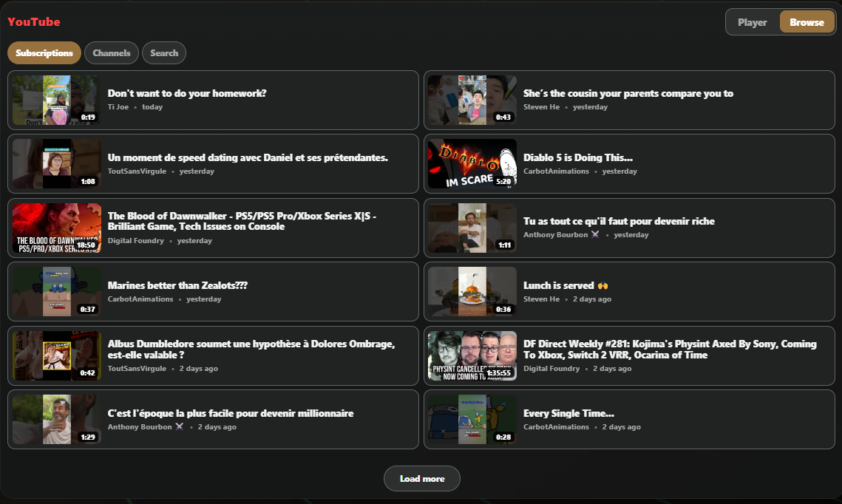Viewport: 842px width, 504px height.
Task: Open the Marines better than Zealots thumbnail
Action: [x=57, y=291]
